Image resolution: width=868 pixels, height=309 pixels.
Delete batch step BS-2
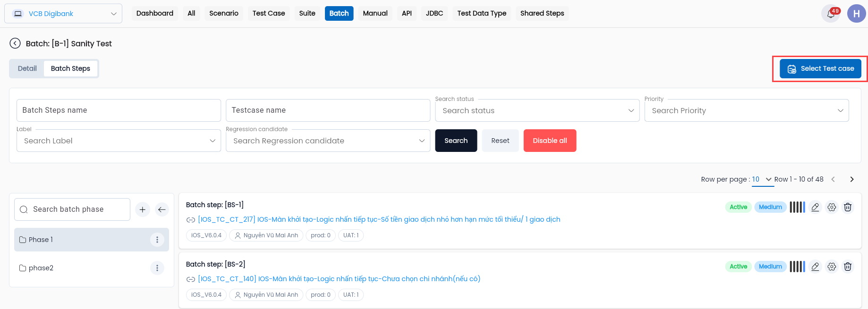(848, 267)
